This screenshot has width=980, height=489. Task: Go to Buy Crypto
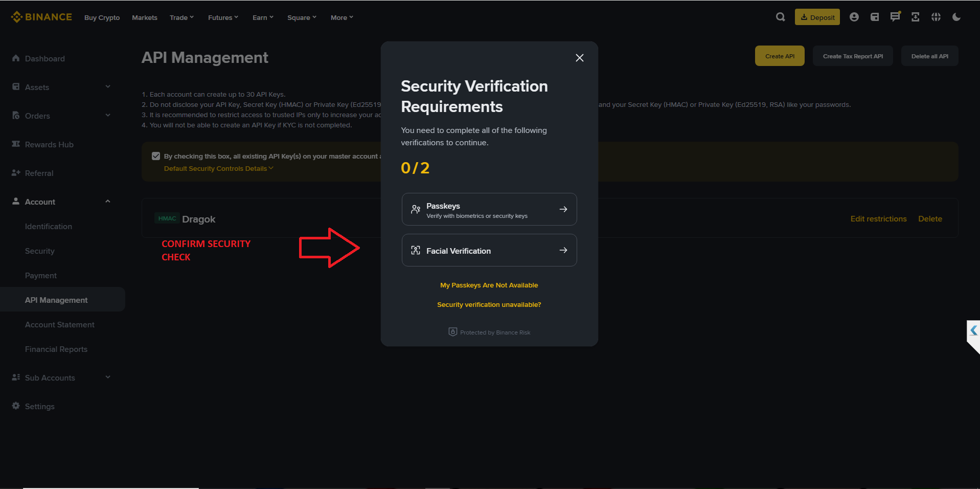click(102, 17)
